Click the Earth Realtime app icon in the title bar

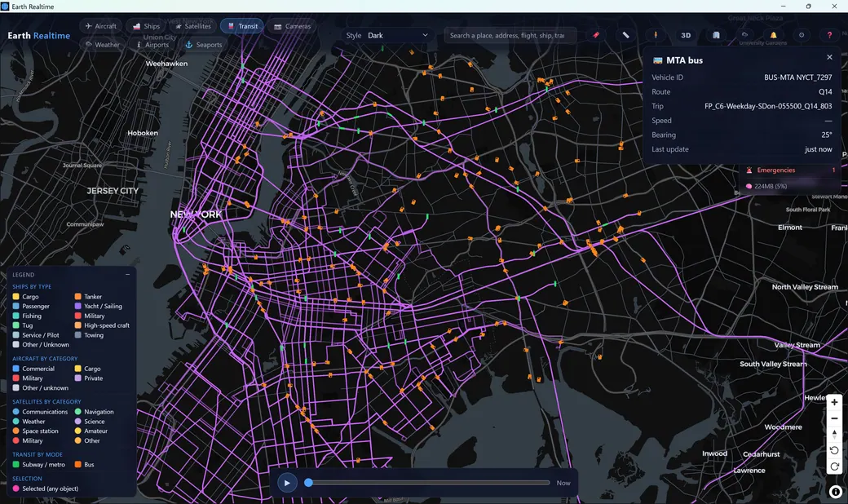point(5,7)
